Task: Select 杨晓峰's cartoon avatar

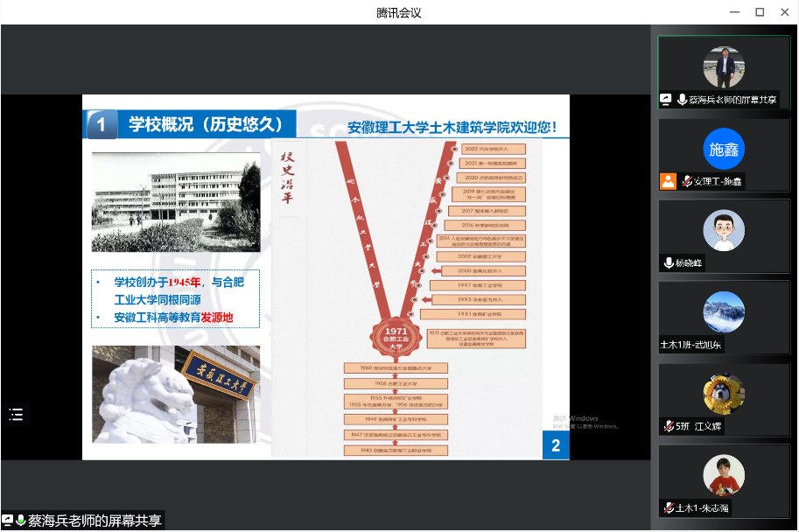Action: (724, 231)
